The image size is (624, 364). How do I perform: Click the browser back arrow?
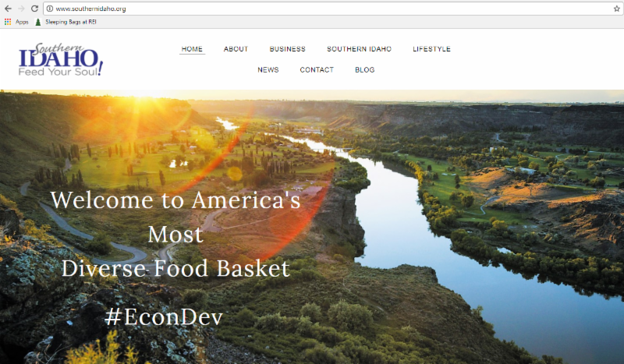click(x=8, y=9)
